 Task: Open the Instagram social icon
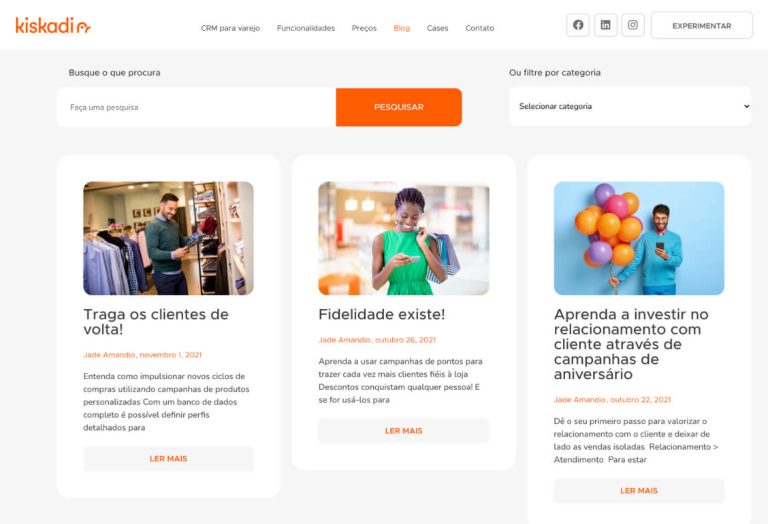pos(633,25)
